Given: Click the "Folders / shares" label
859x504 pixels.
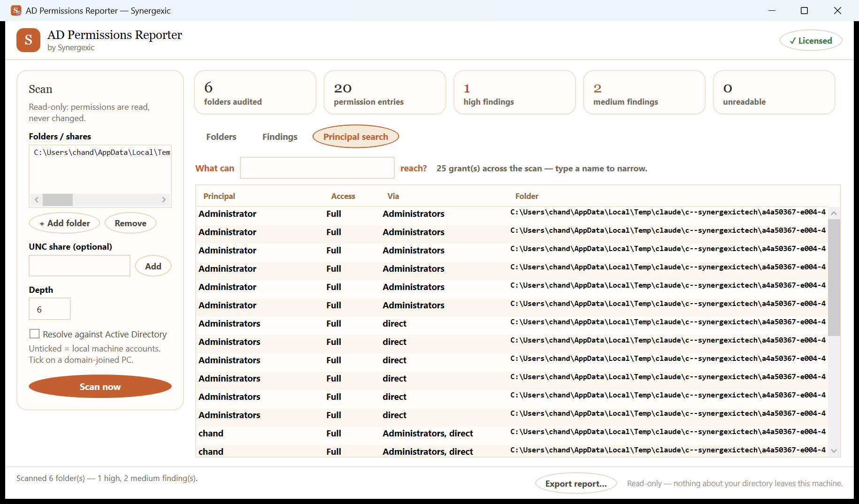Looking at the screenshot, I should [x=60, y=137].
